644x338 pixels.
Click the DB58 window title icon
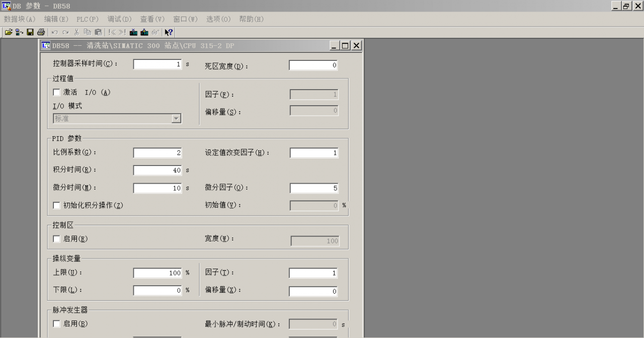coord(46,46)
